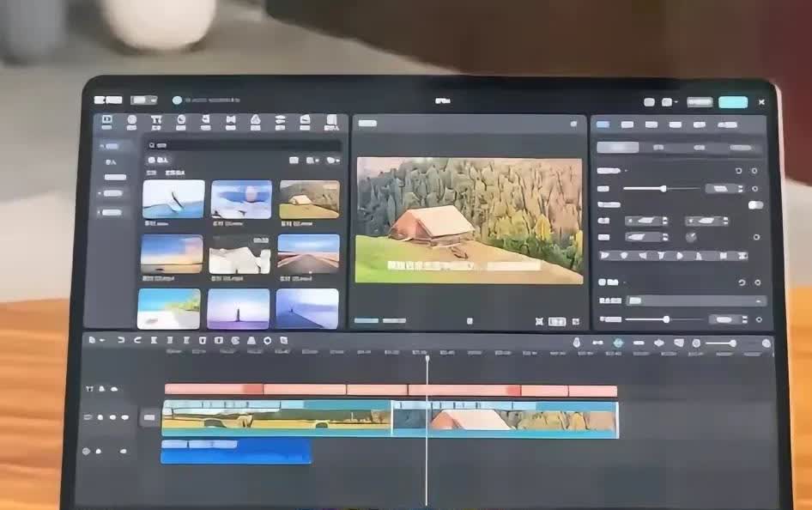
Task: Open the keyboard shortcuts icon in the top bar
Action: point(649,102)
